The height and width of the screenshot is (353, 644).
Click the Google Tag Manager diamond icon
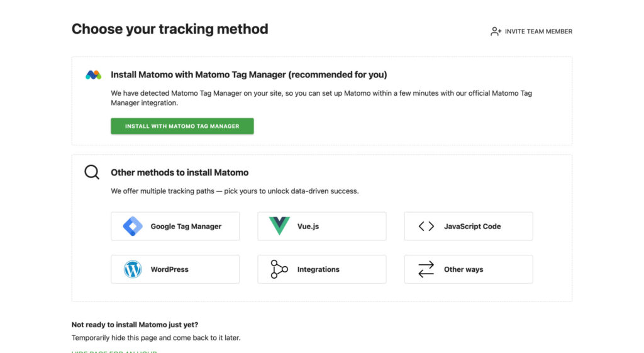click(133, 227)
